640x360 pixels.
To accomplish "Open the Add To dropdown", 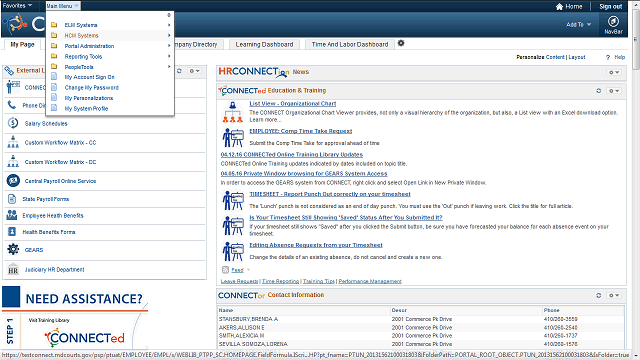I will pos(578,24).
